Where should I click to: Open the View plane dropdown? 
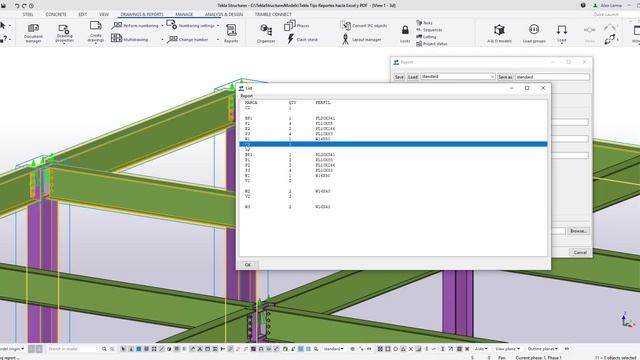pyautogui.click(x=507, y=349)
